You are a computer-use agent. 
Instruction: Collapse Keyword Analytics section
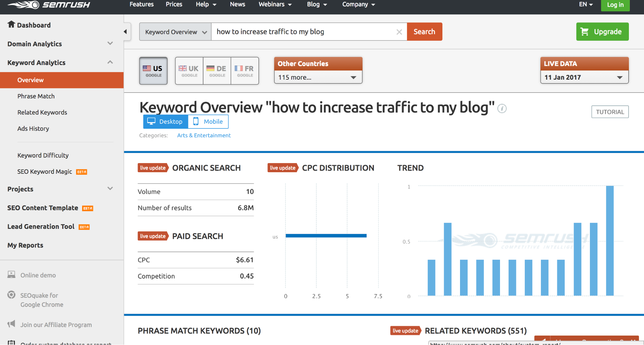tap(110, 62)
